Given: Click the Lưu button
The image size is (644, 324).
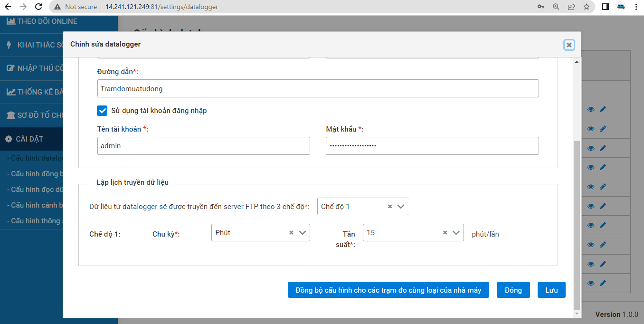Looking at the screenshot, I should coord(551,290).
